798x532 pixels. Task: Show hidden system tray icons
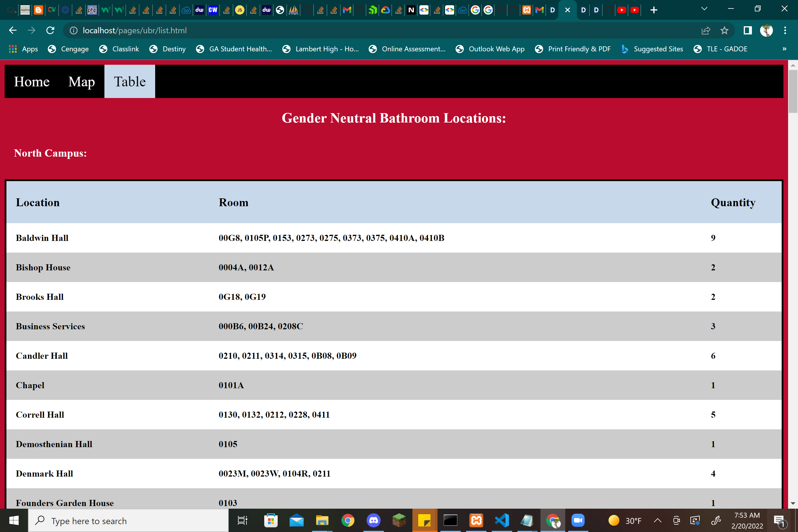[x=657, y=520]
